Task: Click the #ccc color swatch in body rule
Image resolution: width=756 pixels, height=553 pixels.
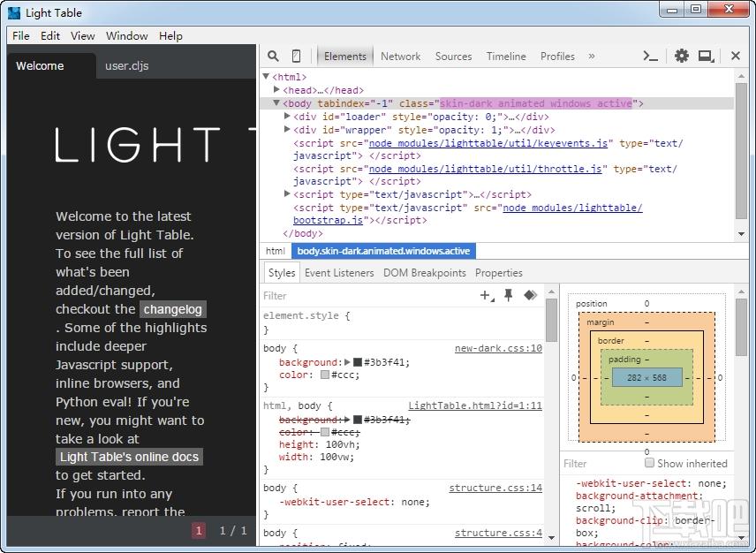Action: point(325,375)
